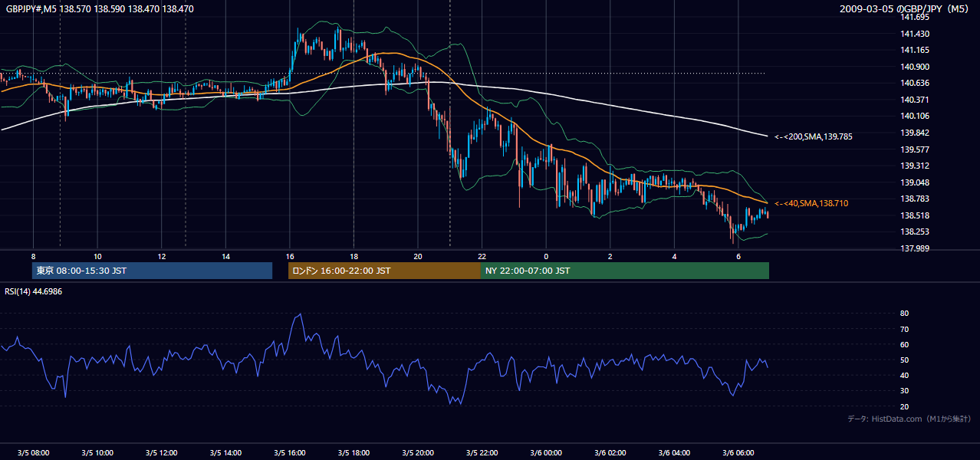Click hour tick 0 below the price chart
The height and width of the screenshot is (460, 980).
click(546, 256)
